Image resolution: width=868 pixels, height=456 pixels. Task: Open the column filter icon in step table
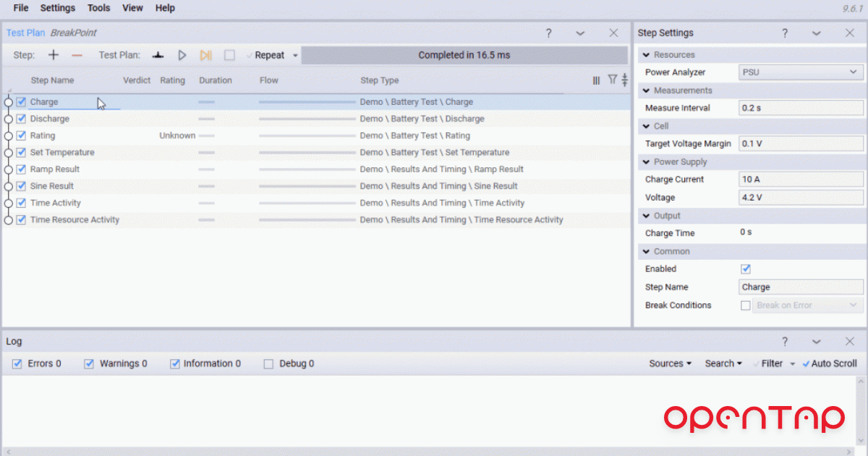coord(611,80)
